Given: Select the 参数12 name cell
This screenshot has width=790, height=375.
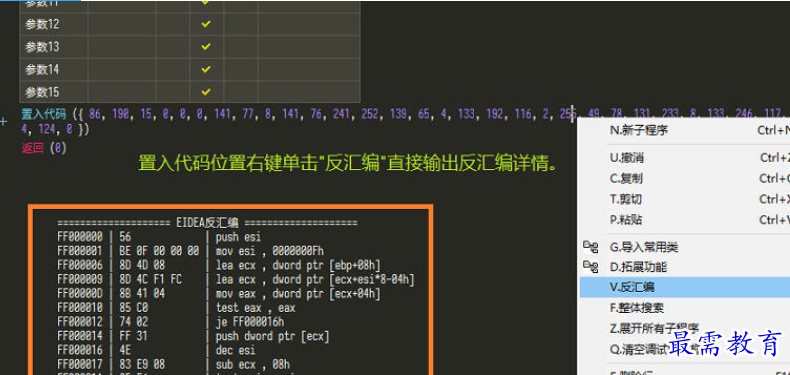Looking at the screenshot, I should (x=53, y=24).
